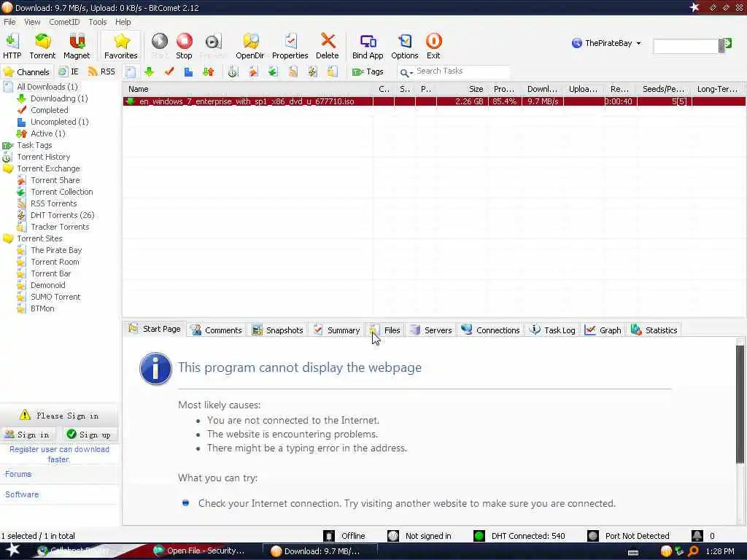This screenshot has width=747, height=560.
Task: Open the File menu
Action: [x=9, y=22]
